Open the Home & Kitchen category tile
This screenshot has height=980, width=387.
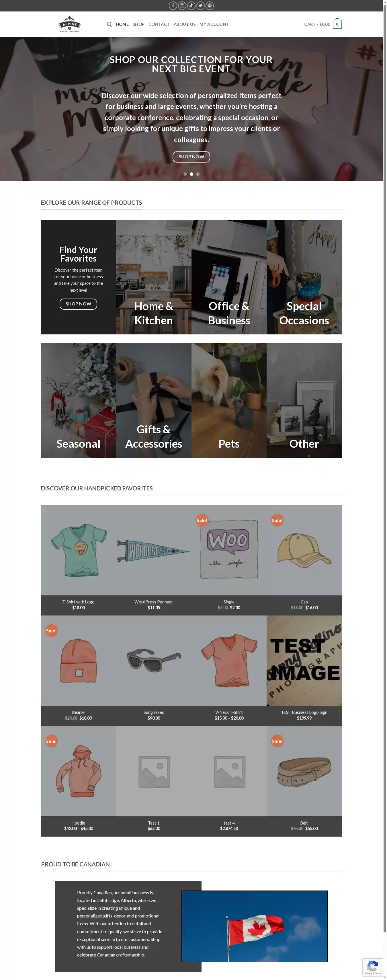tap(154, 277)
